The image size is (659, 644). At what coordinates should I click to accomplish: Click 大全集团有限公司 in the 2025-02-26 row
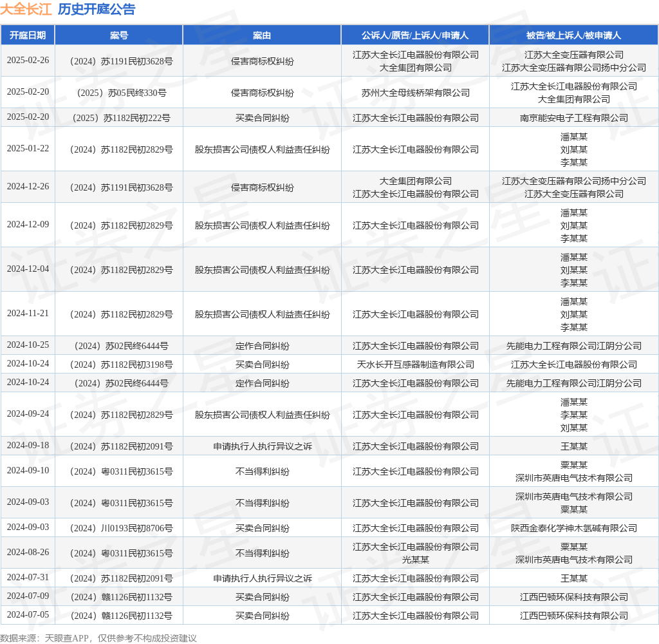tap(415, 68)
